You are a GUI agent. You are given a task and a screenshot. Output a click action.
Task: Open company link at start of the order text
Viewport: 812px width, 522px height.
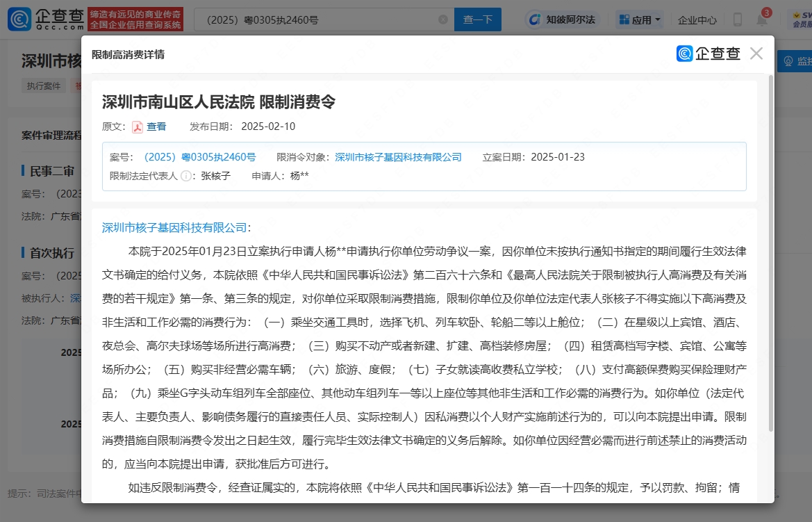(174, 227)
